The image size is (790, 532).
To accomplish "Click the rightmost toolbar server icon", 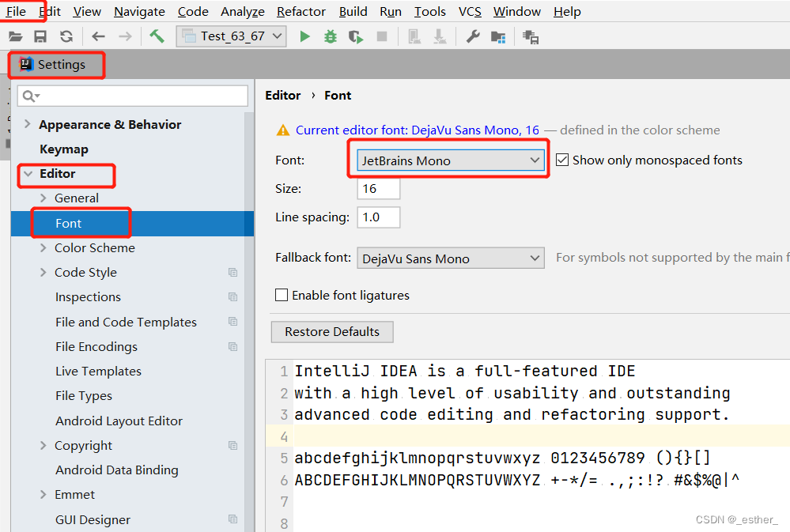I will click(x=531, y=37).
